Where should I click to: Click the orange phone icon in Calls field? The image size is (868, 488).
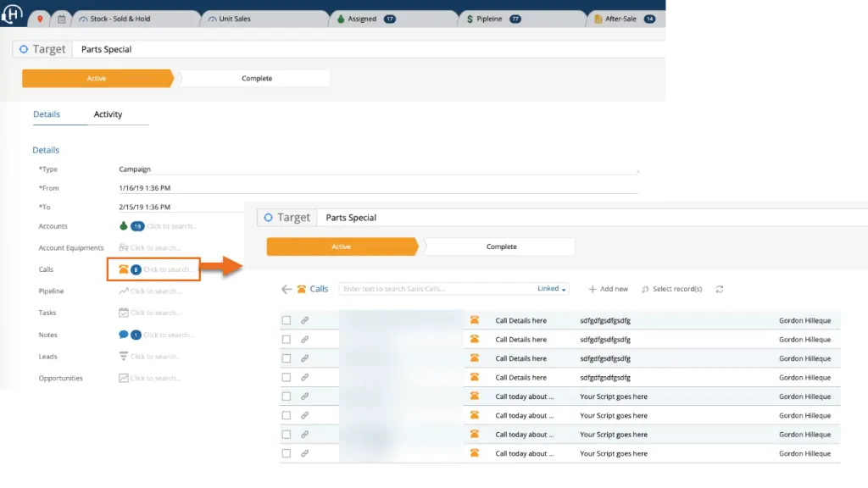124,269
